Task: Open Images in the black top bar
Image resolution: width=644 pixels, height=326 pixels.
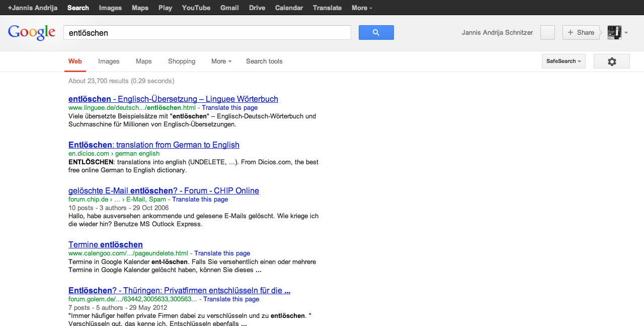Action: [x=110, y=8]
